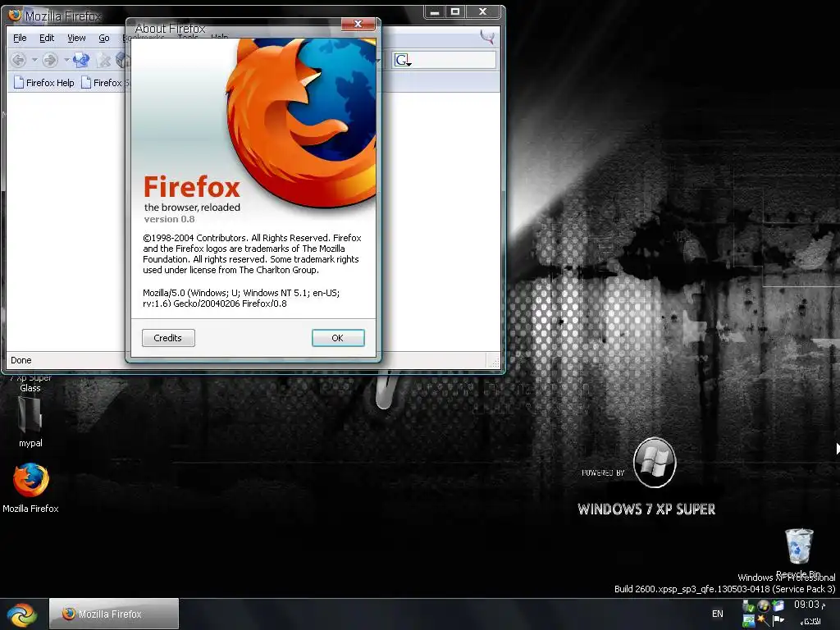The height and width of the screenshot is (630, 840).
Task: Open the View menu
Action: coord(76,38)
